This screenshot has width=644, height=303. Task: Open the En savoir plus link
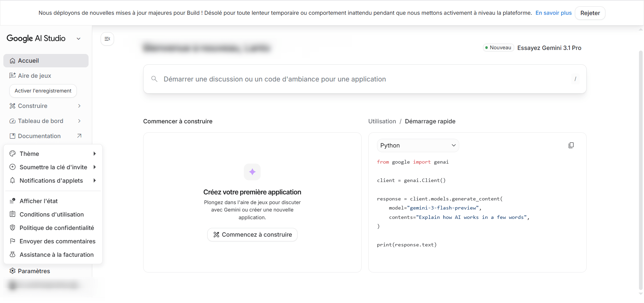click(x=553, y=13)
